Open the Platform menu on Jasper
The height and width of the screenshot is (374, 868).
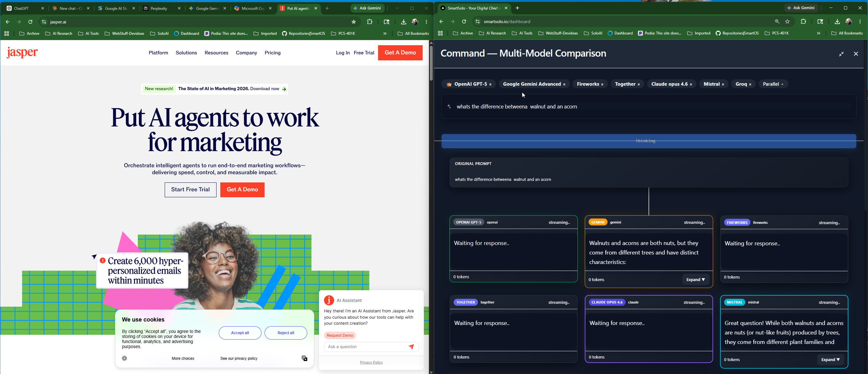(x=158, y=53)
